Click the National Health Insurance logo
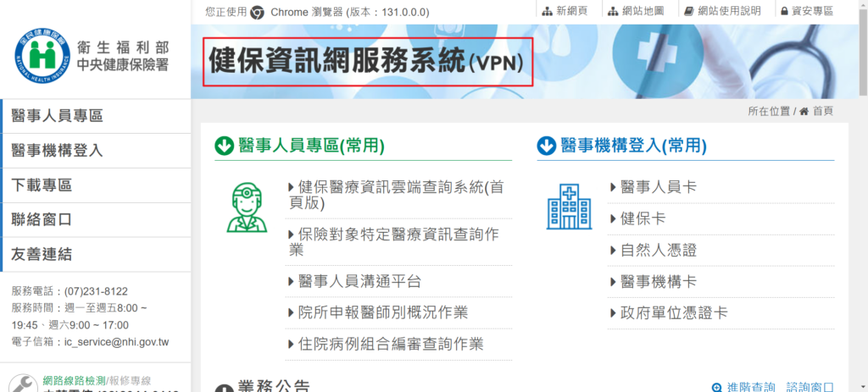The width and height of the screenshot is (868, 392). pyautogui.click(x=42, y=57)
